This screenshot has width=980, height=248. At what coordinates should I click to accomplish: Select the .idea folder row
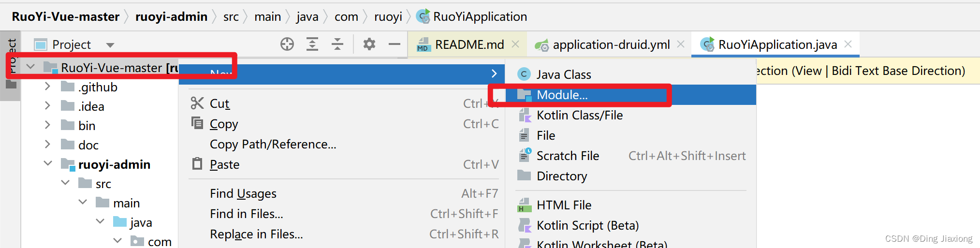pyautogui.click(x=99, y=106)
